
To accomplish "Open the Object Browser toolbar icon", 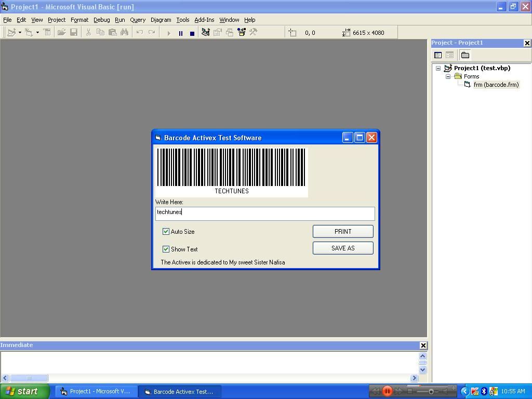I will click(242, 32).
